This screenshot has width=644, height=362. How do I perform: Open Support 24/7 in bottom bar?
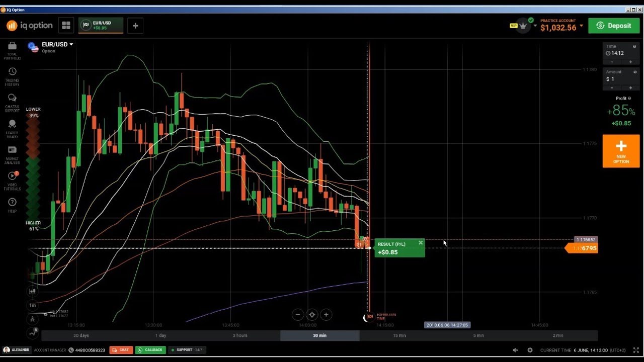click(187, 350)
